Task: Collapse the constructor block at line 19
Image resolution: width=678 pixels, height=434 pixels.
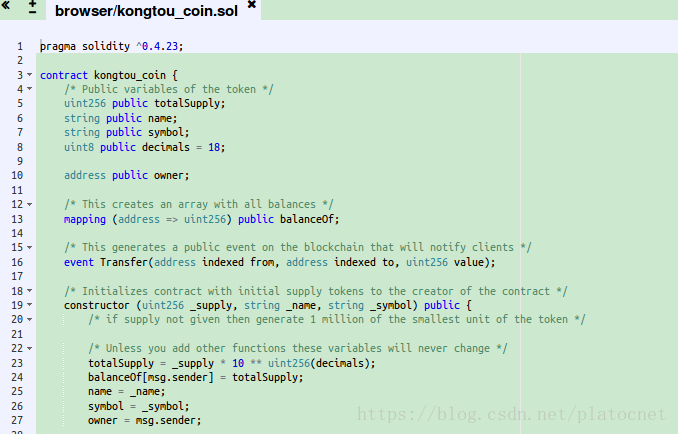Action: 29,305
